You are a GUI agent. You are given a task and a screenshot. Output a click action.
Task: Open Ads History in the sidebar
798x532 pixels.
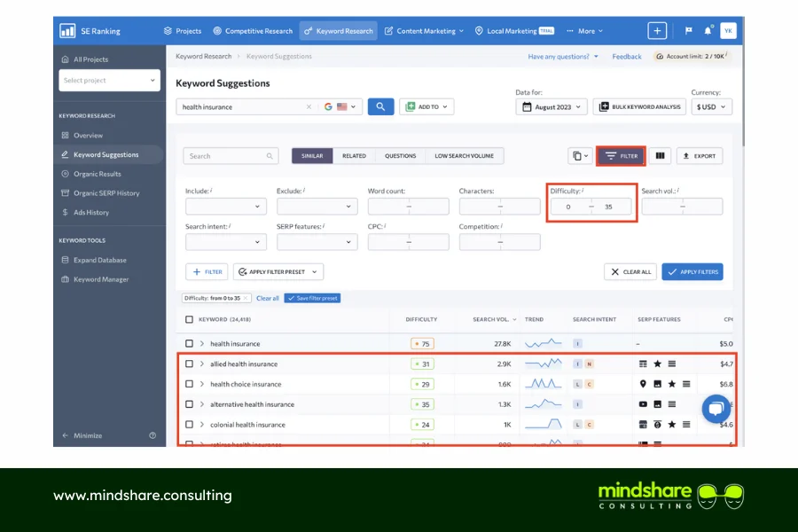[90, 212]
